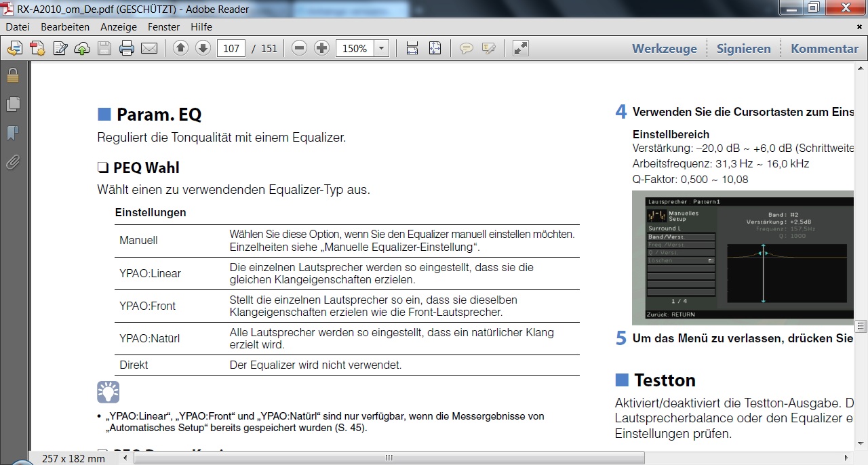Open the Signieren pane
The height and width of the screenshot is (465, 868).
(744, 48)
